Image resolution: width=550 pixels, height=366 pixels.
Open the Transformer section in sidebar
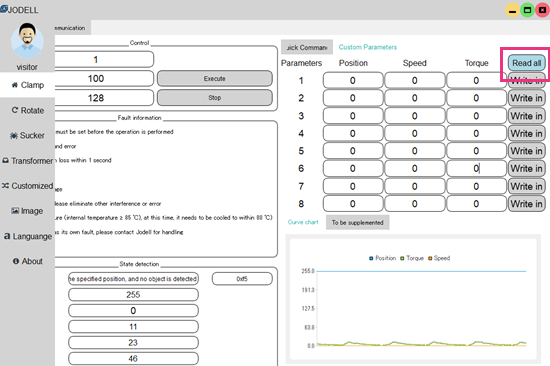[27, 161]
